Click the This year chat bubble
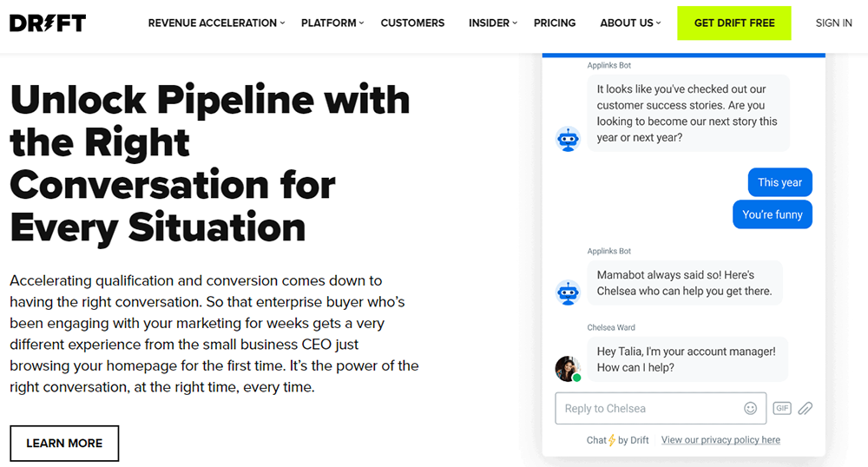Screen dimensions: 868x467 [779, 182]
